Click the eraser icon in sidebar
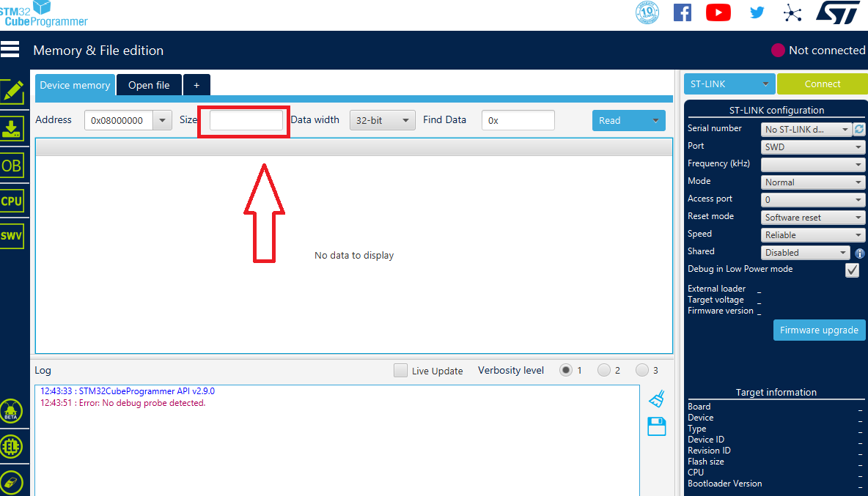The width and height of the screenshot is (868, 496). click(11, 482)
